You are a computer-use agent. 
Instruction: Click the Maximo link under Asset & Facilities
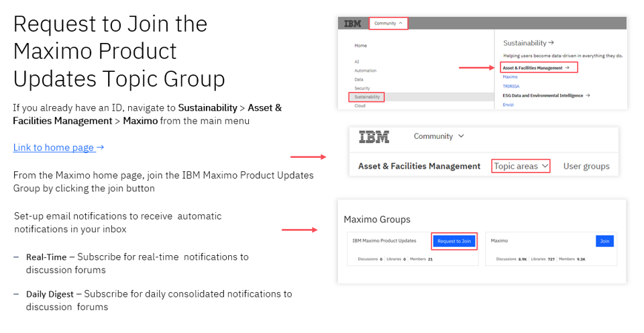click(510, 77)
